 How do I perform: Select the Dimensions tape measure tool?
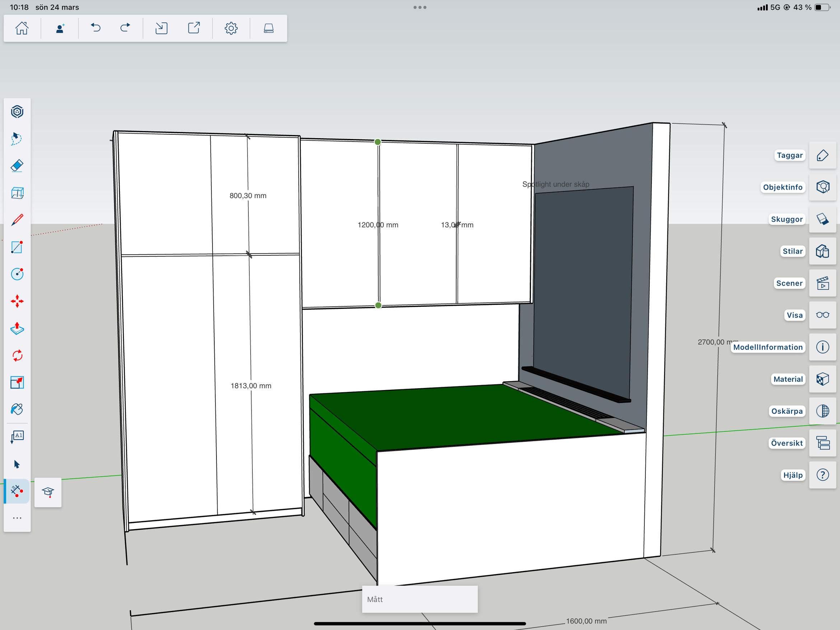pyautogui.click(x=17, y=491)
